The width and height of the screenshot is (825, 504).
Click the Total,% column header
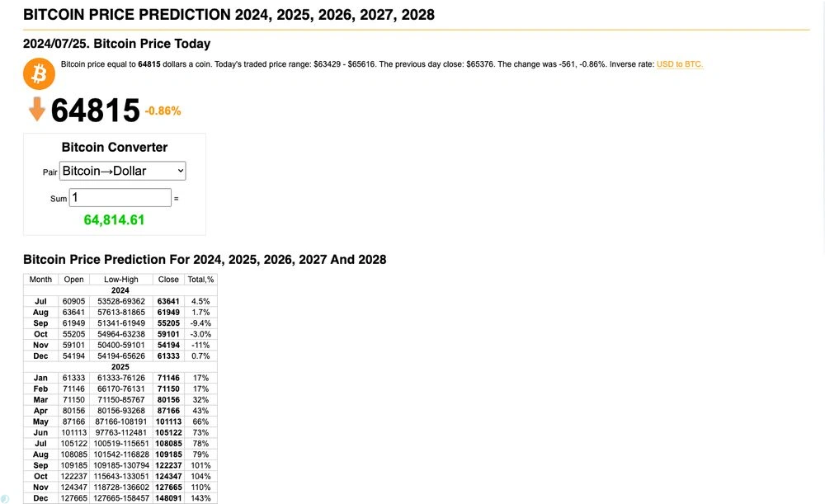click(x=200, y=280)
